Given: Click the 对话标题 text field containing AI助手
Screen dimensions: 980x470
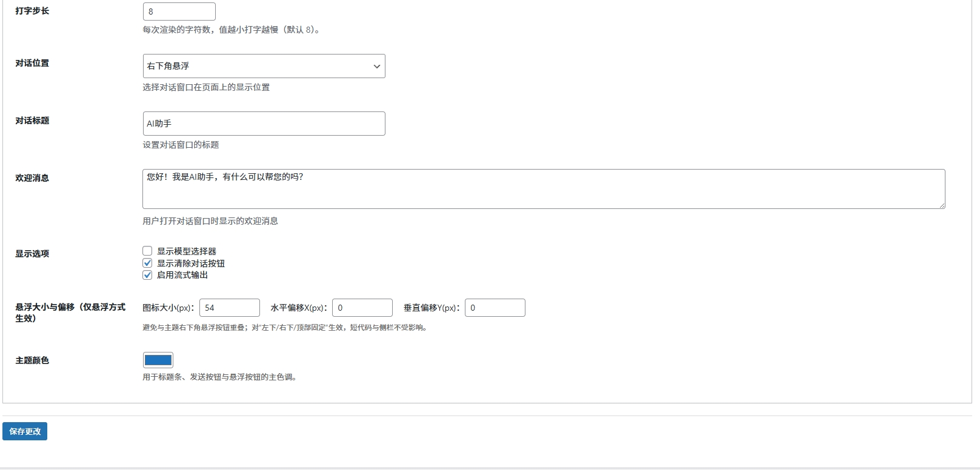Looking at the screenshot, I should pyautogui.click(x=264, y=124).
